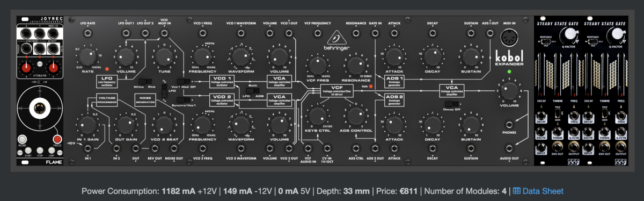Screen dimensions: 644x201
Task: Click the REV OUT jack
Action: coord(155,149)
